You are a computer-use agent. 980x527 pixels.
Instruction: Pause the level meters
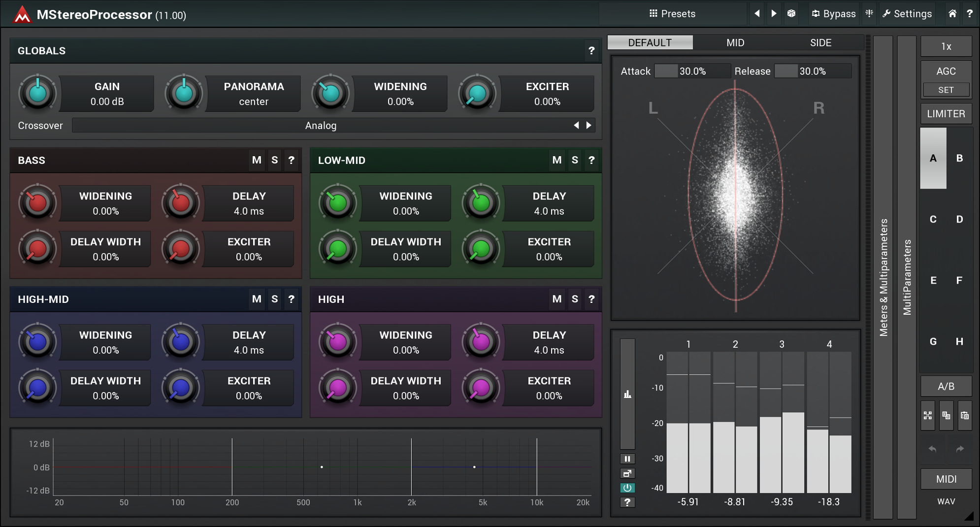coord(627,459)
